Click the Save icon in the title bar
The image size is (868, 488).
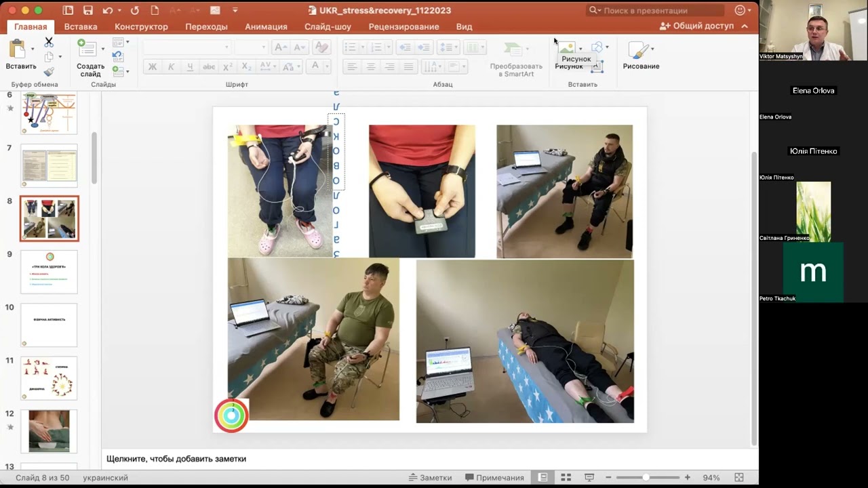[x=87, y=10]
